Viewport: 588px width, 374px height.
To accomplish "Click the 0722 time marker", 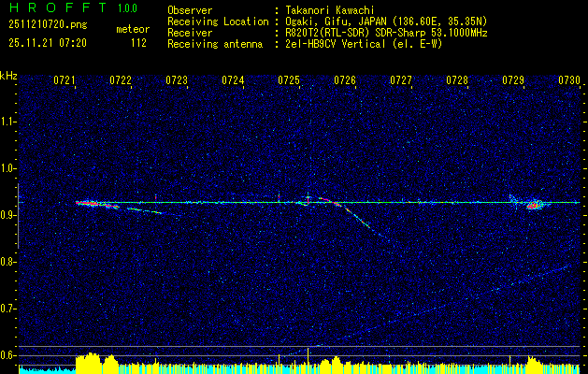I will coord(121,80).
